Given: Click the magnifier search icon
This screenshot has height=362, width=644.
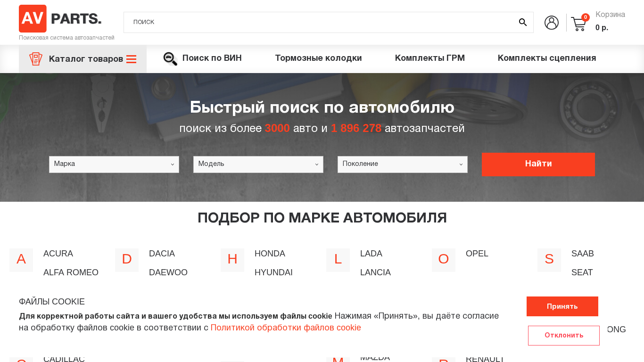Looking at the screenshot, I should [x=522, y=22].
